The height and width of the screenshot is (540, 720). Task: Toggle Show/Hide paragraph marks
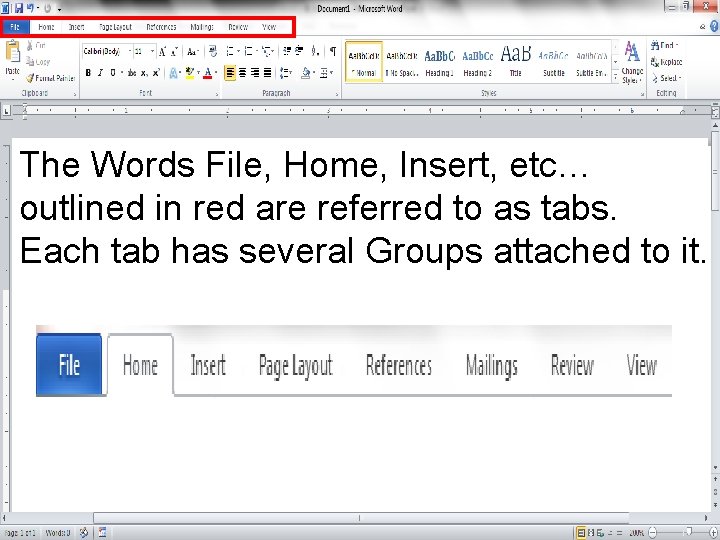333,51
